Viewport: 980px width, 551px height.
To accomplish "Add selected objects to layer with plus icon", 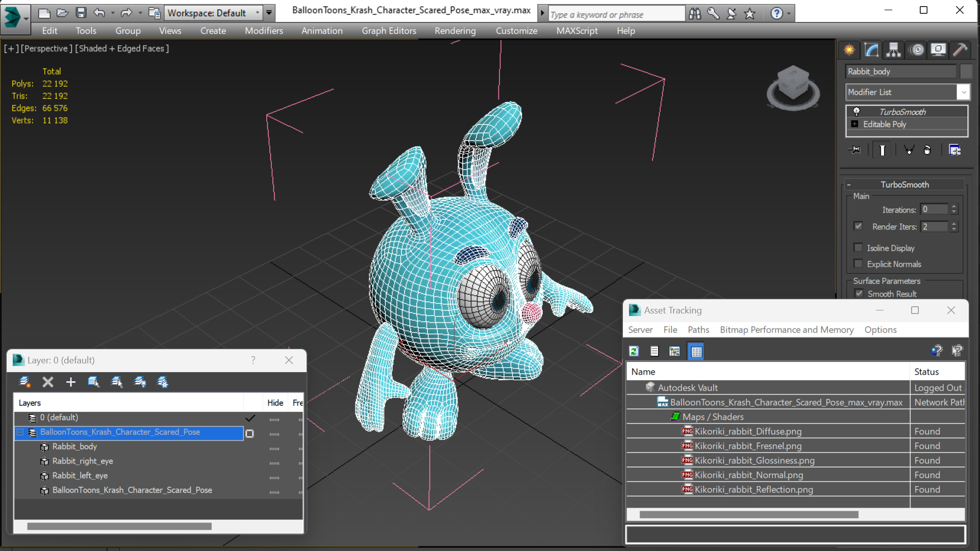I will (x=71, y=382).
